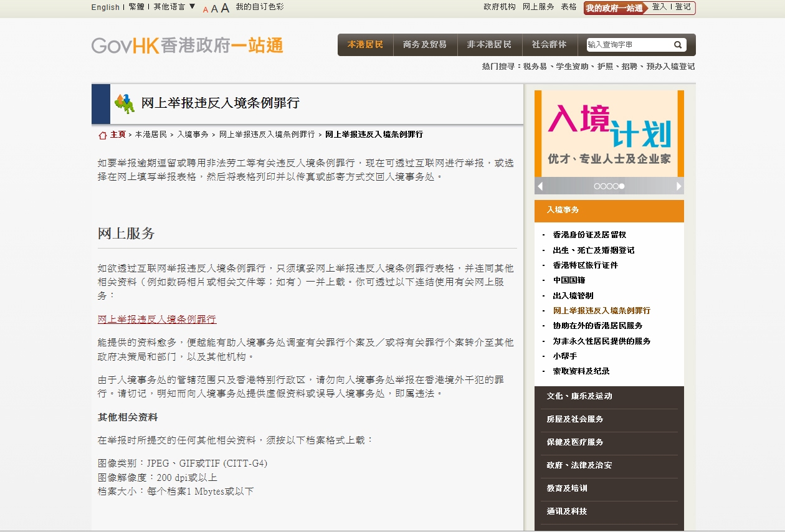
Task: Open hot search 税务易
Action: (x=535, y=66)
